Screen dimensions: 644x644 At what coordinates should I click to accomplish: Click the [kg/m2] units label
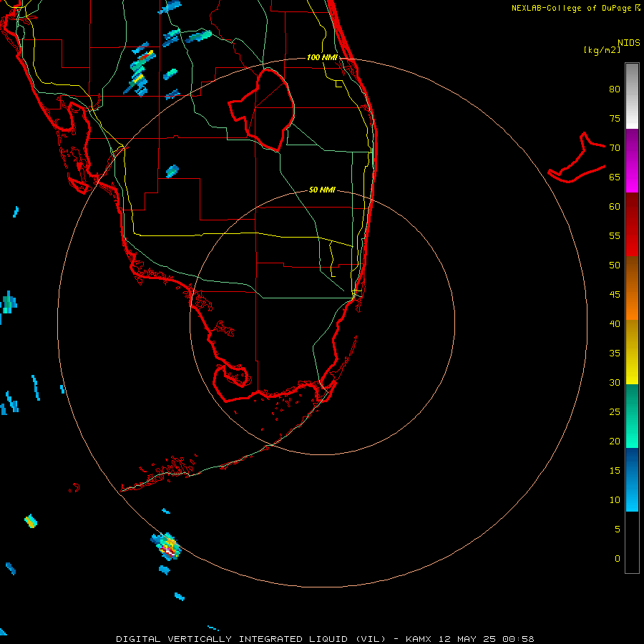tap(602, 50)
